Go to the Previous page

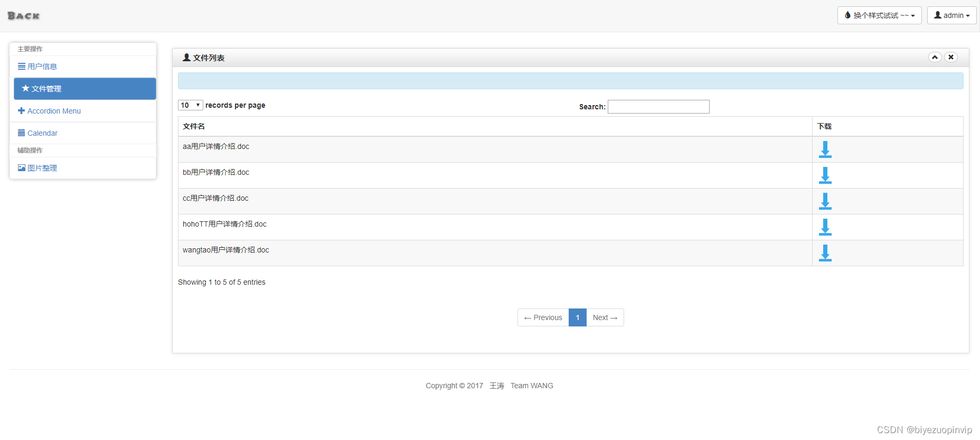pyautogui.click(x=543, y=317)
